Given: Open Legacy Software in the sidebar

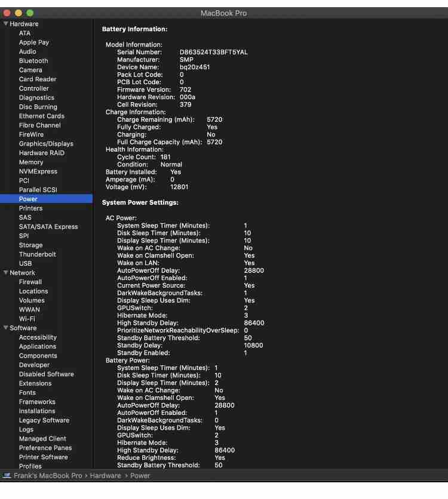Looking at the screenshot, I should point(44,420).
